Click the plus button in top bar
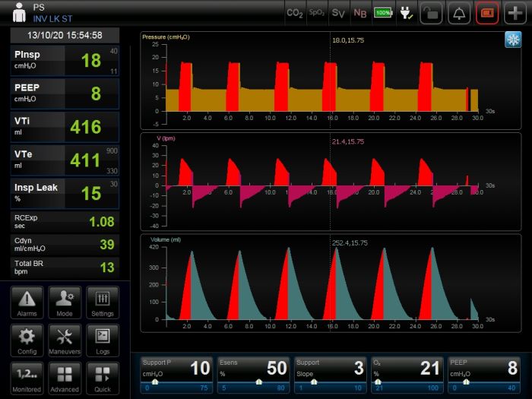The image size is (532, 399). tap(515, 13)
